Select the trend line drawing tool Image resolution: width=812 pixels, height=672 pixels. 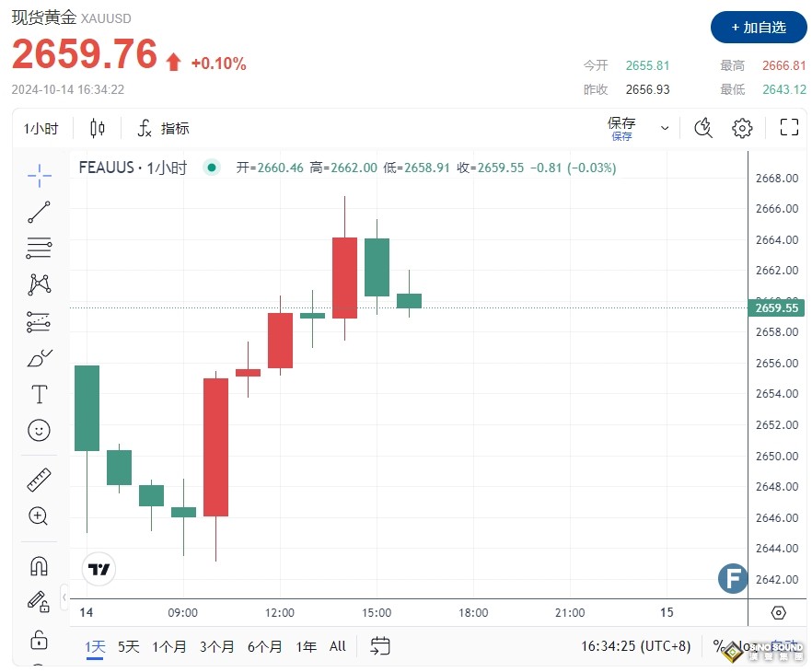tap(38, 211)
